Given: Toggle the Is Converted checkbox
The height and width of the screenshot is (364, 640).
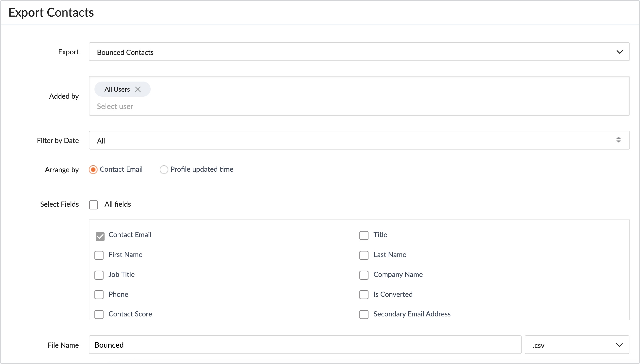Looking at the screenshot, I should click(x=363, y=294).
